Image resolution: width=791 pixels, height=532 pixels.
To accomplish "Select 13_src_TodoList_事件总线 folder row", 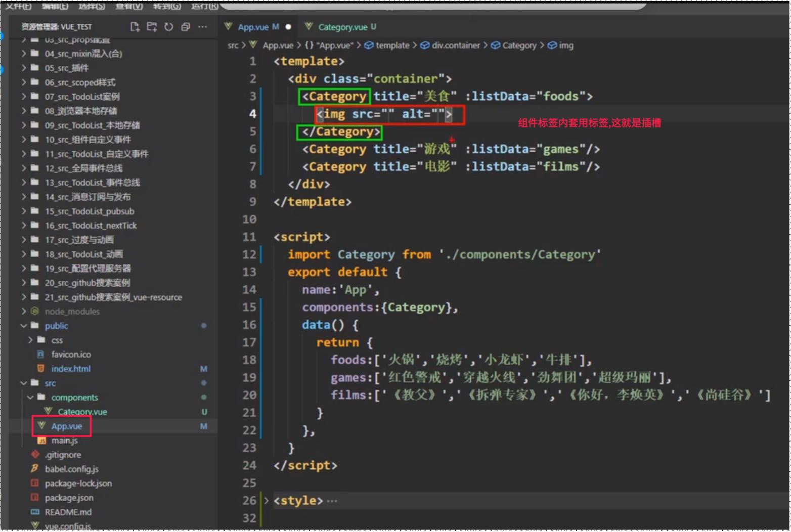I will click(112, 183).
